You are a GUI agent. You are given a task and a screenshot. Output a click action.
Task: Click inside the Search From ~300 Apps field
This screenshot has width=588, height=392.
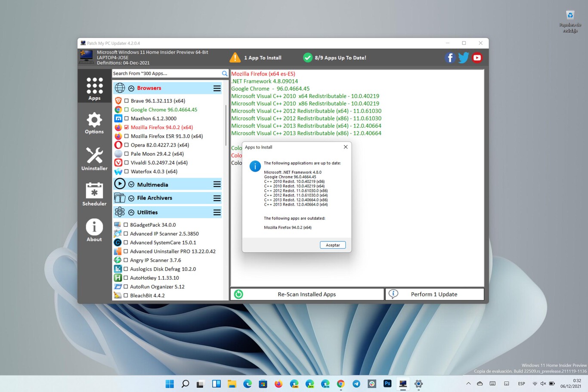click(x=168, y=74)
